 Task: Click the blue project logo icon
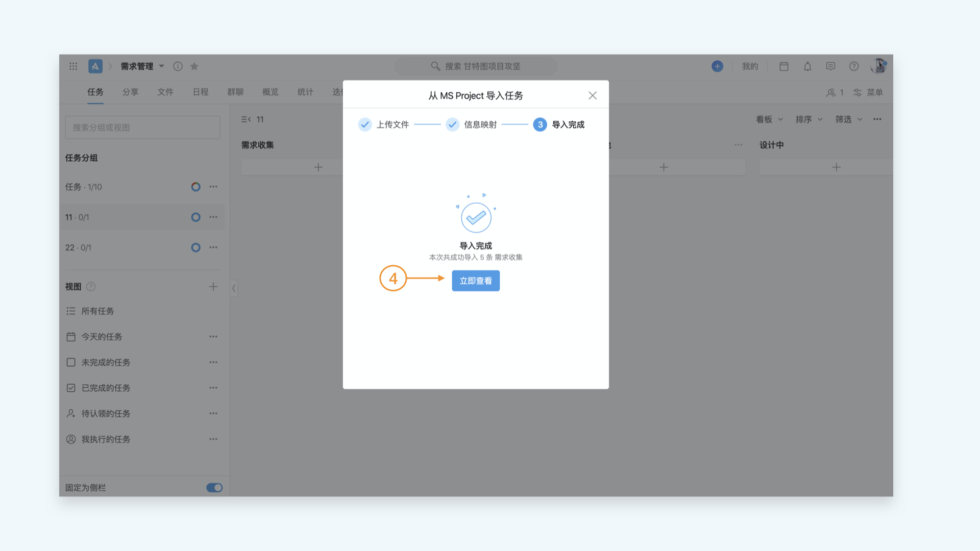tap(95, 66)
